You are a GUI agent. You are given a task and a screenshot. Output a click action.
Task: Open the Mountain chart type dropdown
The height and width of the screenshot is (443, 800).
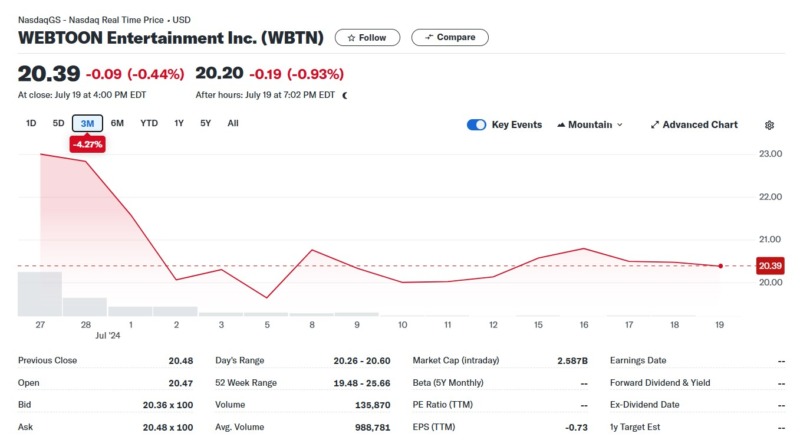[x=590, y=125]
